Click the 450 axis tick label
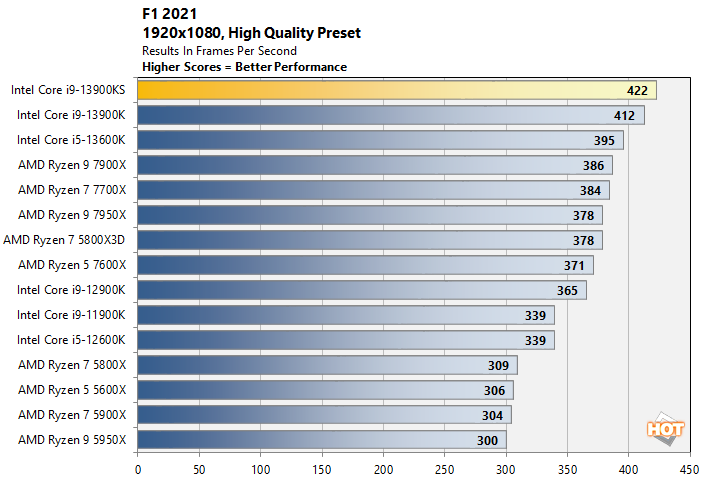 click(690, 470)
